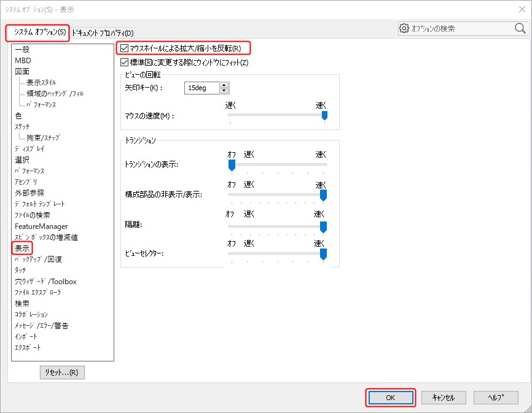Open FeatureManager category in list
532x413 pixels.
pyautogui.click(x=41, y=226)
